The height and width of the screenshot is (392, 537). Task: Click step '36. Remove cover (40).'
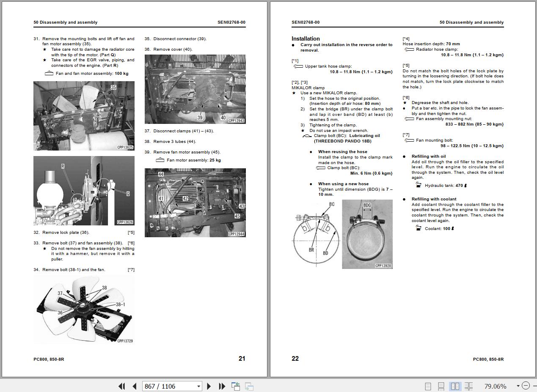[x=168, y=49]
